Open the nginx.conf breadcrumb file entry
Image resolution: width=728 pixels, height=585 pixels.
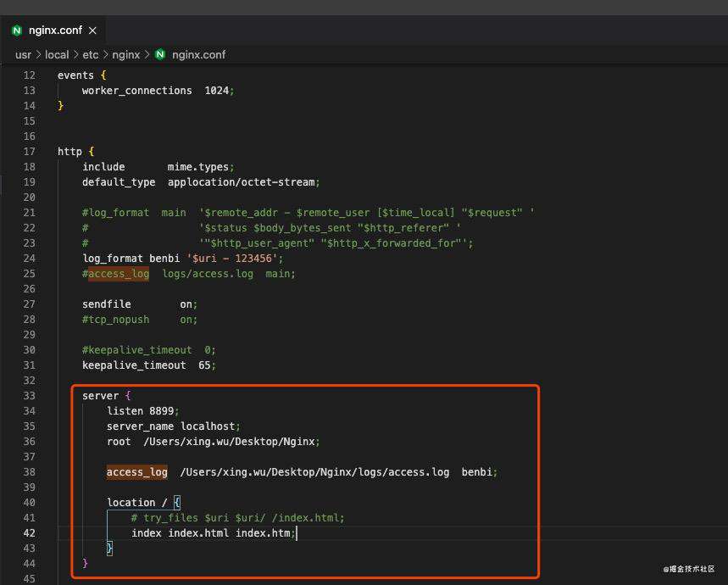point(198,55)
